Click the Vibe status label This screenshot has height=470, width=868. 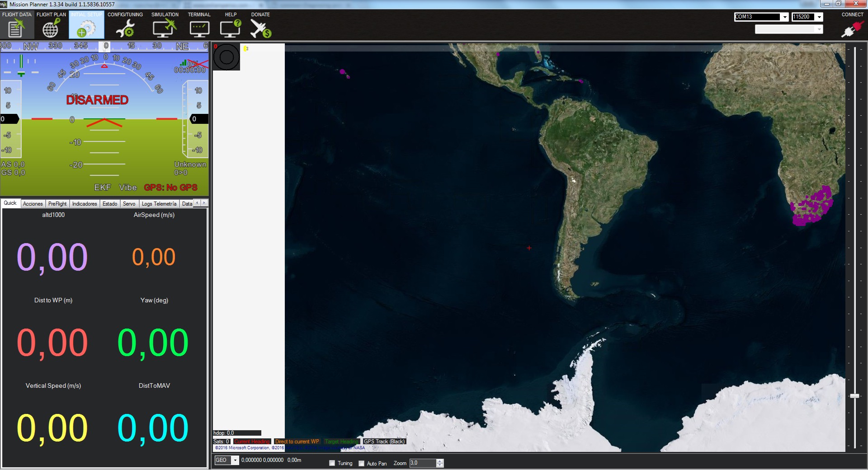(x=128, y=188)
